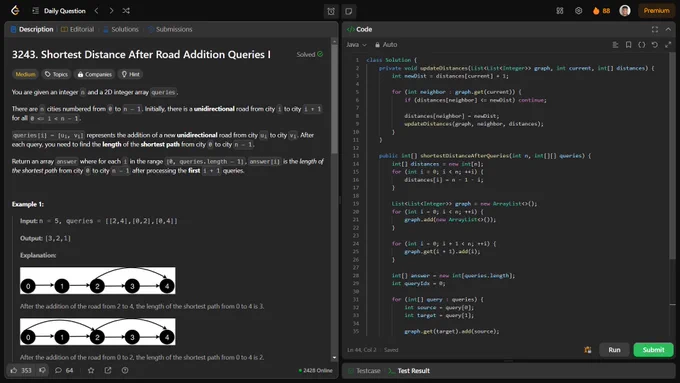Like the problem with thumbs up 353
Image resolution: width=680 pixels, height=383 pixels.
pyautogui.click(x=21, y=370)
